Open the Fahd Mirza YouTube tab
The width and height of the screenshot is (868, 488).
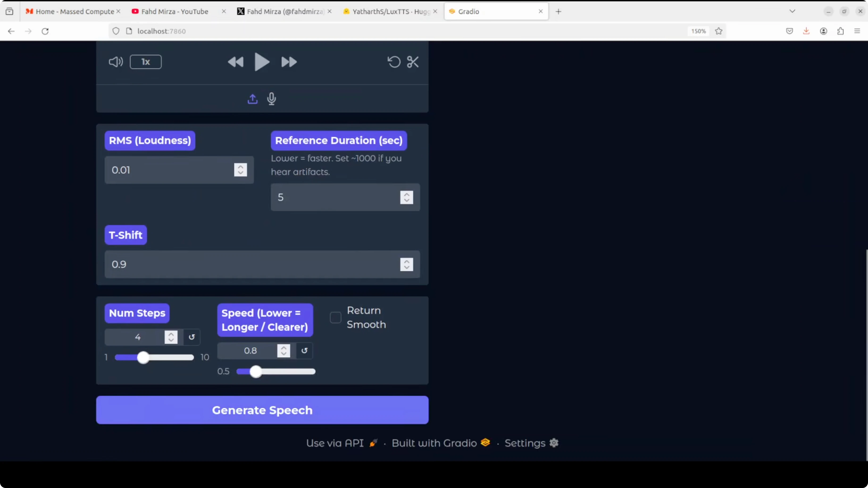(175, 12)
